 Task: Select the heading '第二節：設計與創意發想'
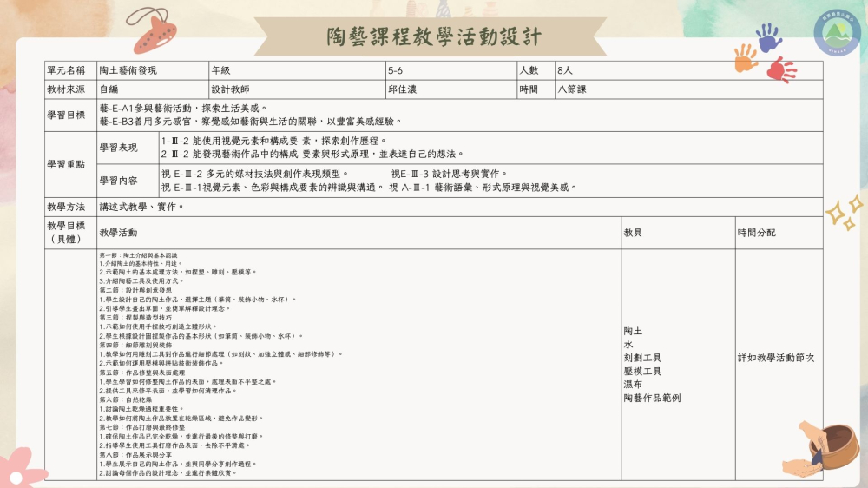pos(135,290)
